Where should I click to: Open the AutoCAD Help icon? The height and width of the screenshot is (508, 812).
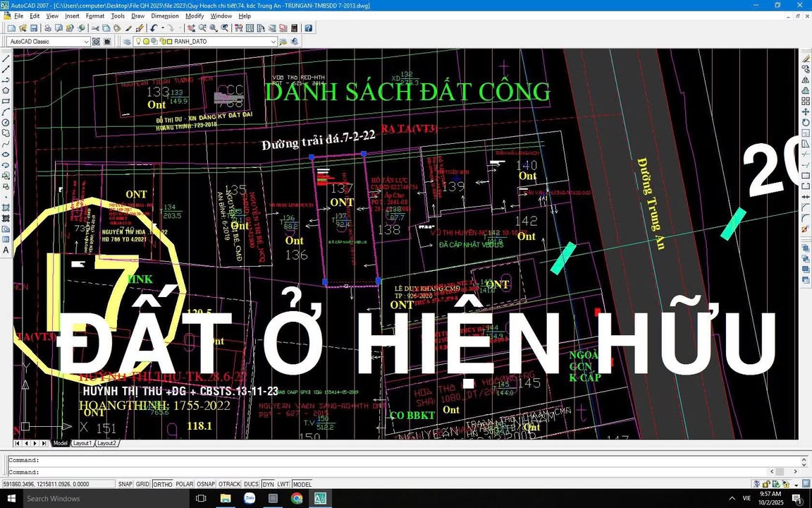pyautogui.click(x=308, y=28)
